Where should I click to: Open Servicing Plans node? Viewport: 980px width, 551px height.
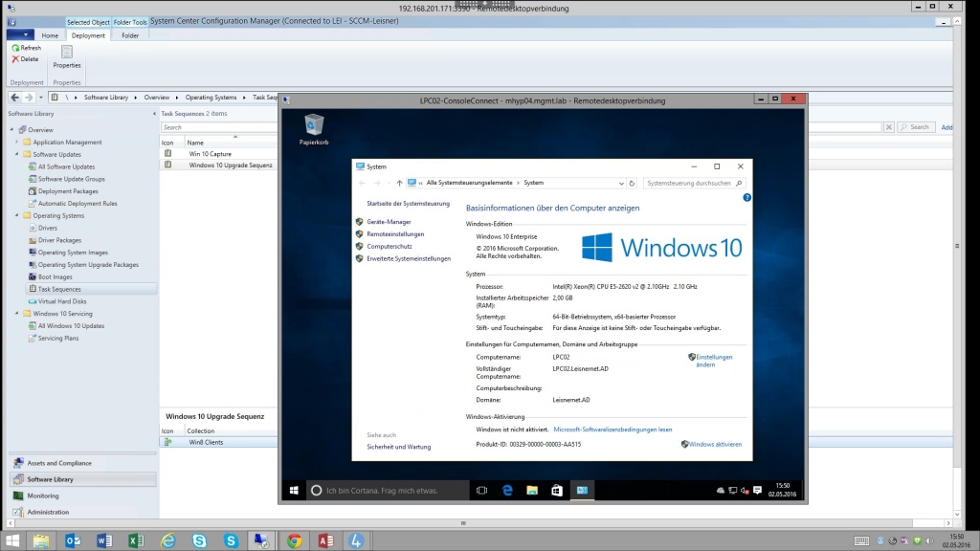[x=54, y=338]
